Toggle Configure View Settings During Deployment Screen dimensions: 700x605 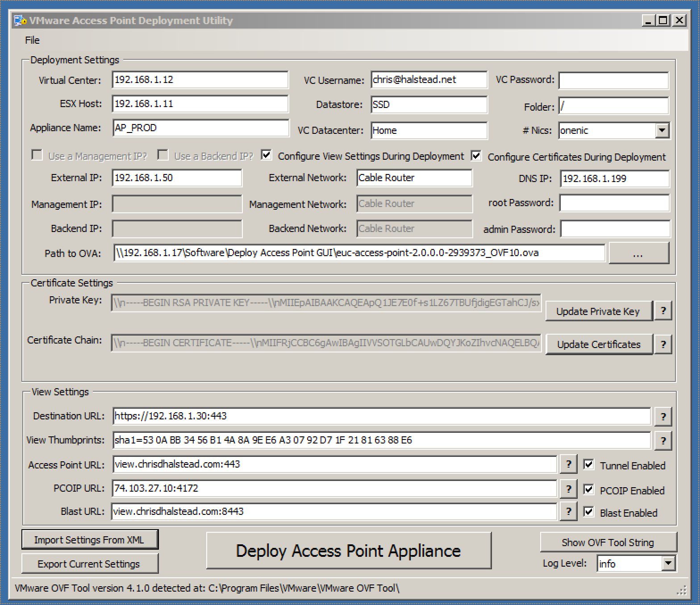267,155
